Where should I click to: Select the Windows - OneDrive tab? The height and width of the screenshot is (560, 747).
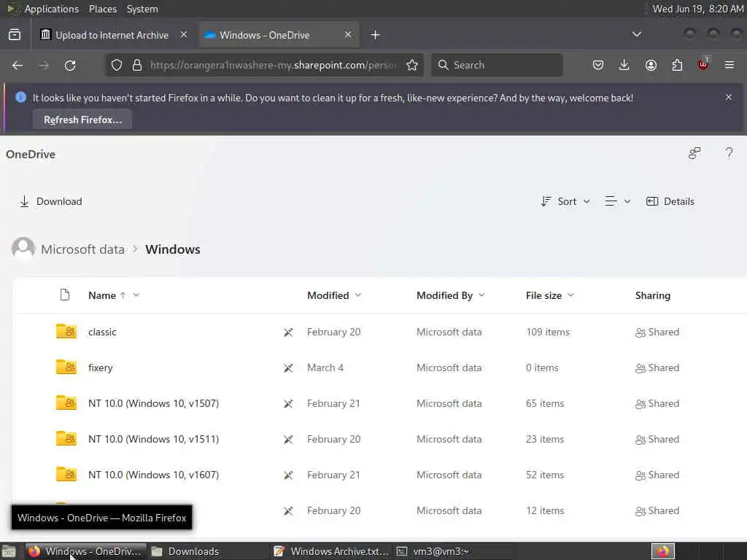coord(279,35)
